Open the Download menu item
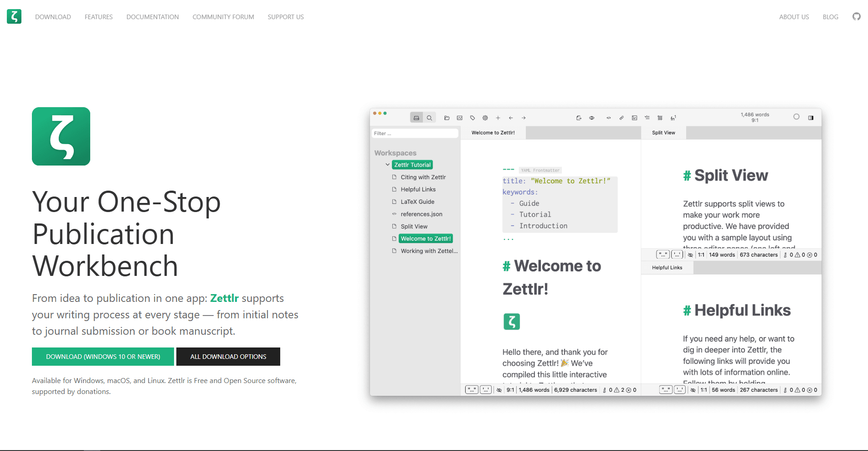The width and height of the screenshot is (868, 451). pos(53,17)
